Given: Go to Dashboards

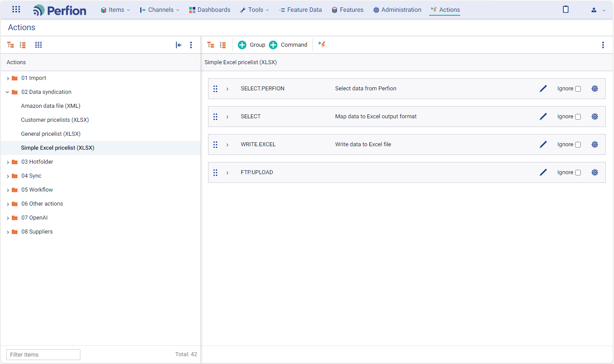Looking at the screenshot, I should [x=209, y=10].
